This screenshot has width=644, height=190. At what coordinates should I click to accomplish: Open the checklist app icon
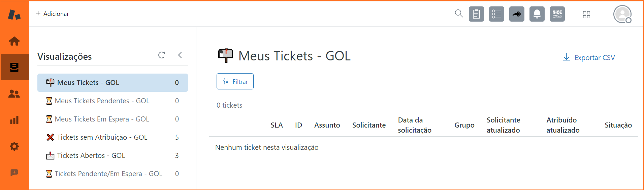[x=496, y=14]
